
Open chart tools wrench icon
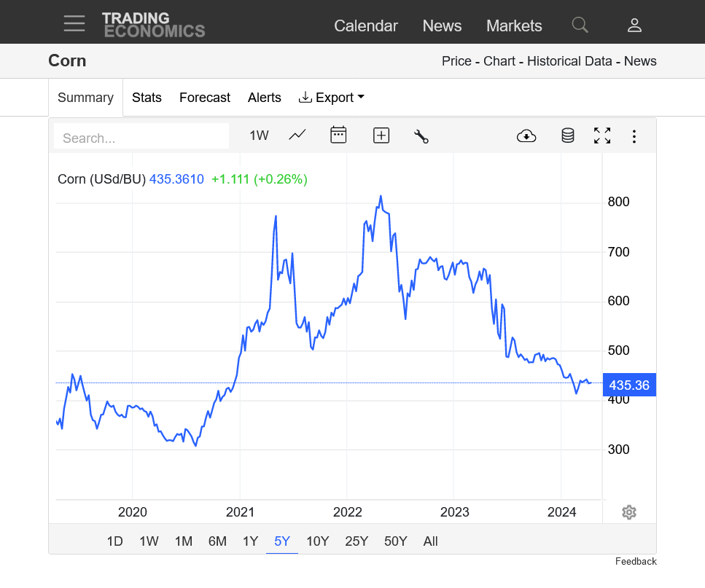[421, 136]
